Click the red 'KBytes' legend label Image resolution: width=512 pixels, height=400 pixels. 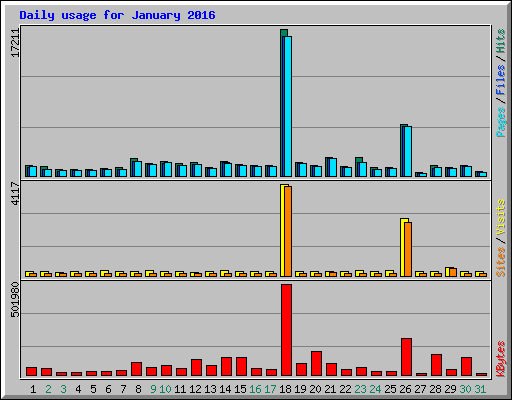(x=500, y=359)
